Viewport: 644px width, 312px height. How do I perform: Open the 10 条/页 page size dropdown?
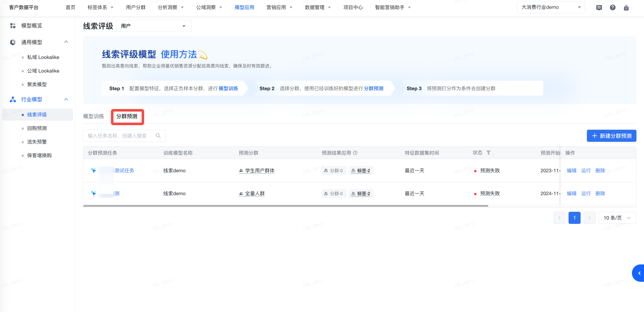coord(617,218)
